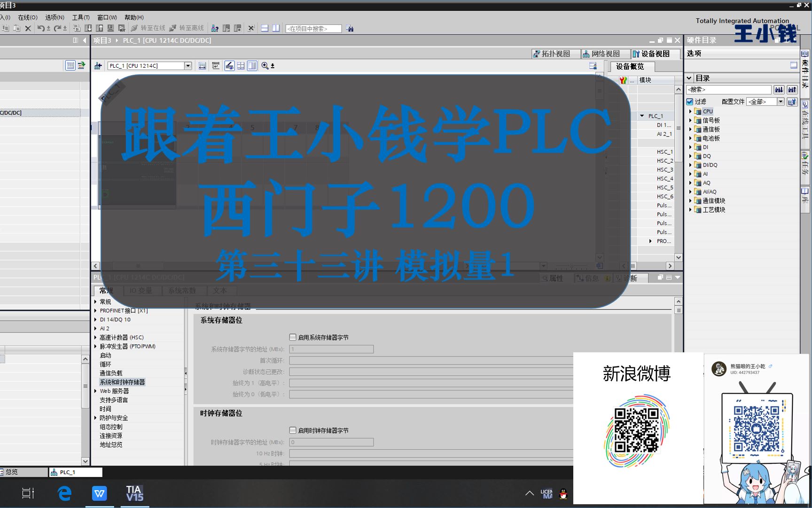
Task: Click hardware catalog search upward icon
Action: click(x=792, y=89)
